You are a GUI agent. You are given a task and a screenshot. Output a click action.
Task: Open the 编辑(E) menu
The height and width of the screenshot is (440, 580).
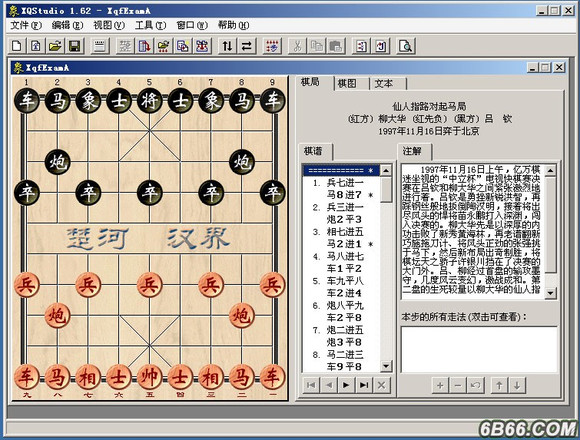(x=67, y=25)
